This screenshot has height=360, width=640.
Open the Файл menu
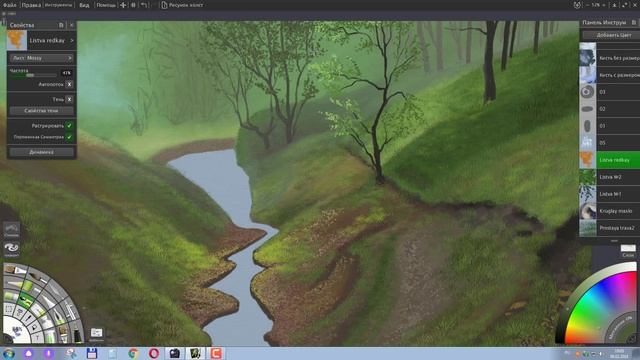pos(9,5)
